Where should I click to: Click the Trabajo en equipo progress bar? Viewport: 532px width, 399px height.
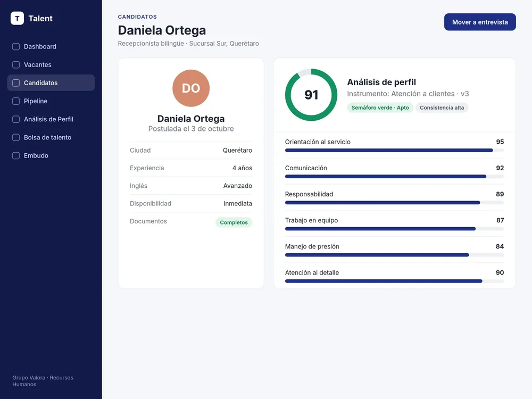[x=394, y=229]
